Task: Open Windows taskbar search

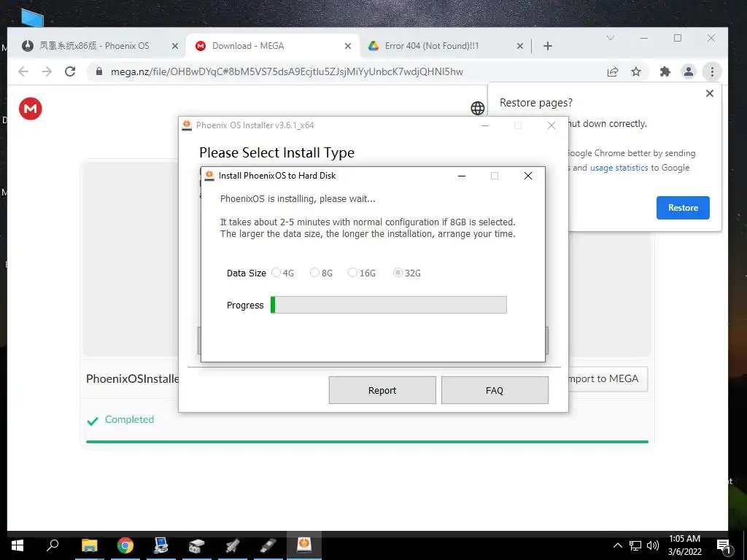Action: (x=53, y=545)
